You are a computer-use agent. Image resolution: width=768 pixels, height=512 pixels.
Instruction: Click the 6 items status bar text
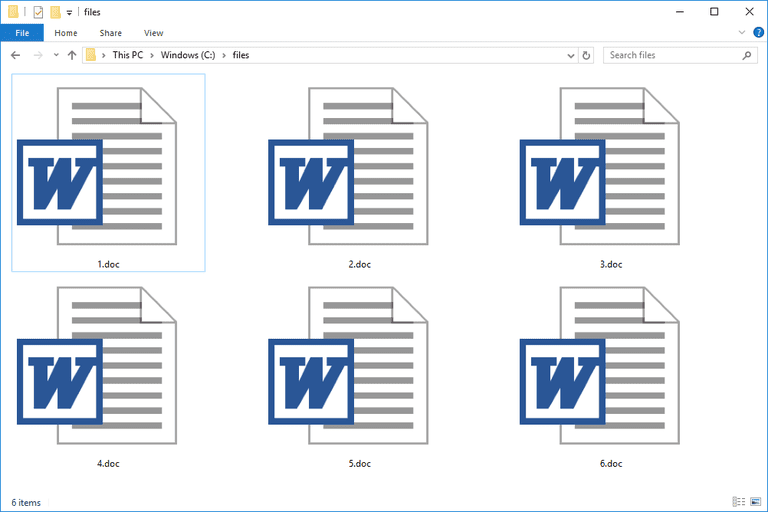coord(26,503)
